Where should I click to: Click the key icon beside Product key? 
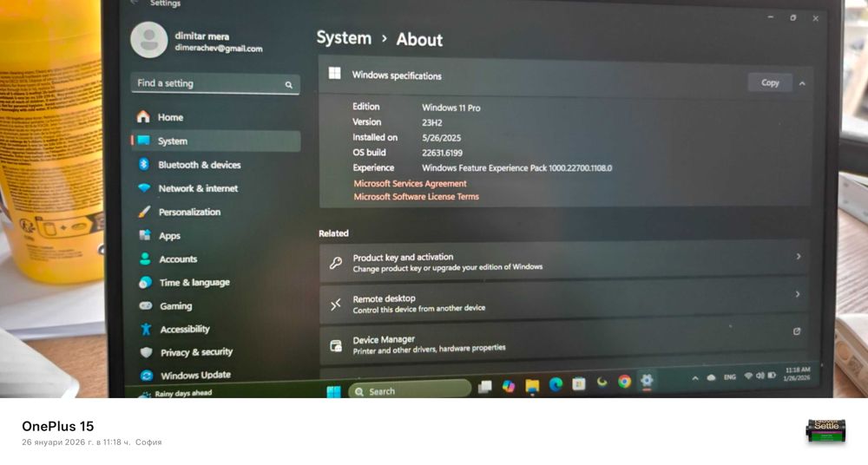[335, 263]
